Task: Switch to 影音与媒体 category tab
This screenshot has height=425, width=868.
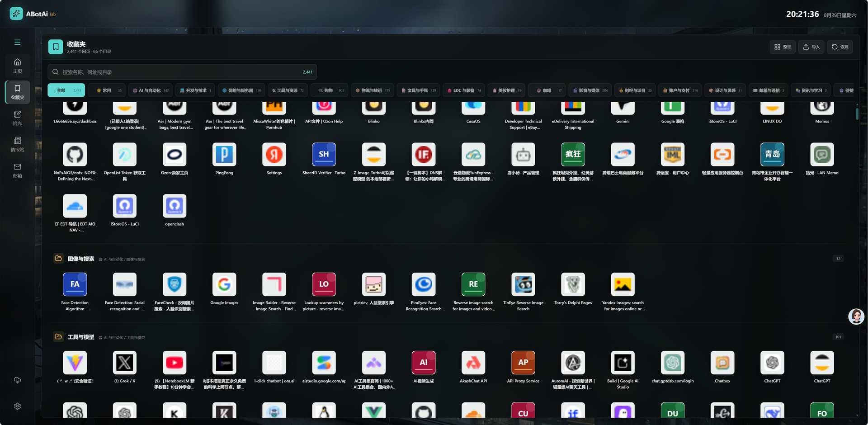Action: (590, 90)
